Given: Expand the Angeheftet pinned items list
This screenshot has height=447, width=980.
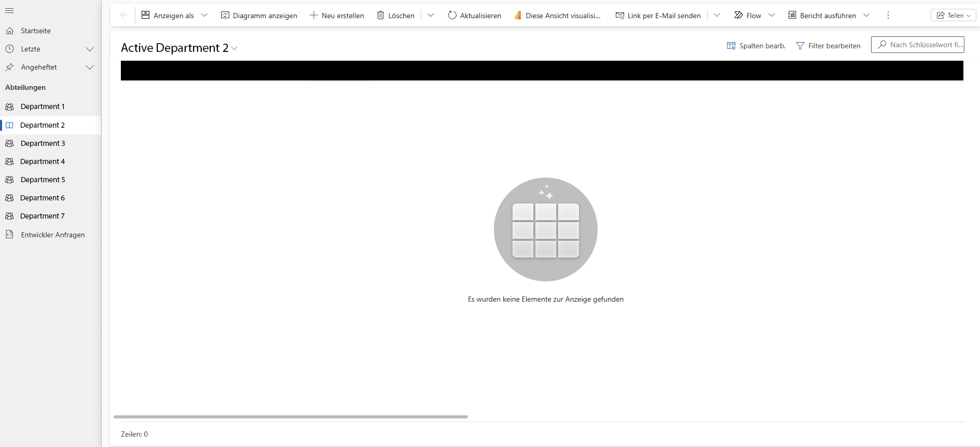Looking at the screenshot, I should point(90,67).
